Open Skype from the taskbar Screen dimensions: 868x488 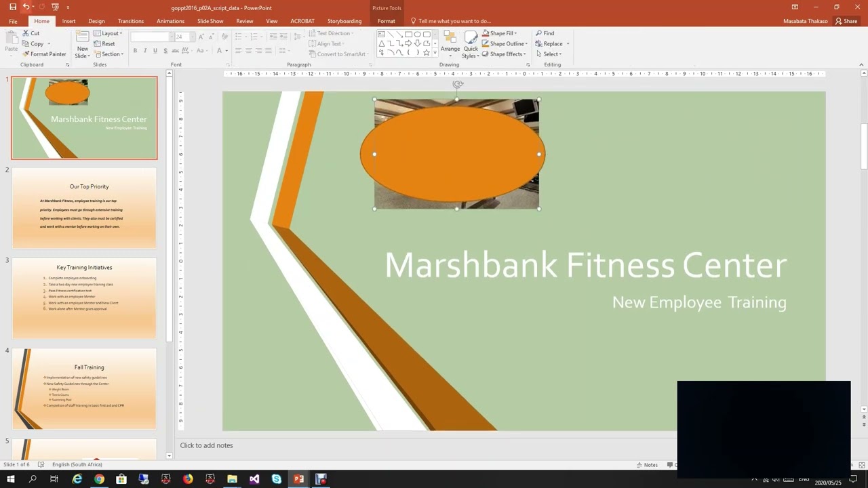point(276,479)
